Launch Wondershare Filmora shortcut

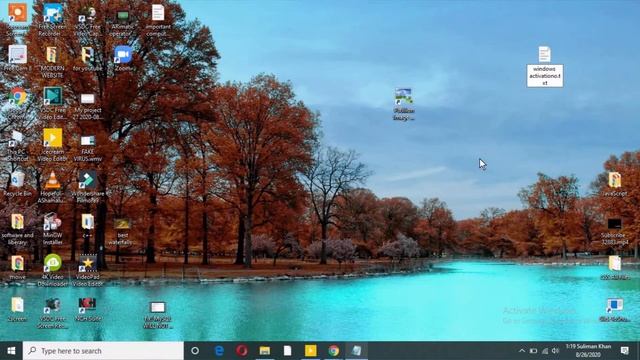pos(87,187)
